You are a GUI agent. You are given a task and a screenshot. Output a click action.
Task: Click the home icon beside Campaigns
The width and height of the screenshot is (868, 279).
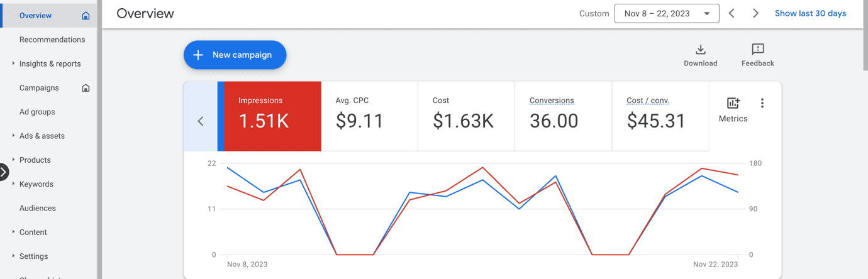pyautogui.click(x=86, y=88)
